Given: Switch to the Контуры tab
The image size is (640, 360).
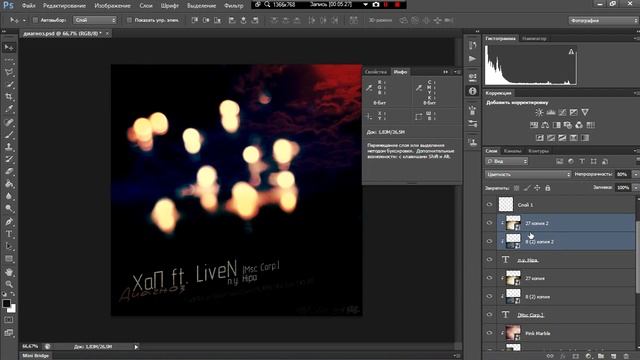Looking at the screenshot, I should pos(538,151).
